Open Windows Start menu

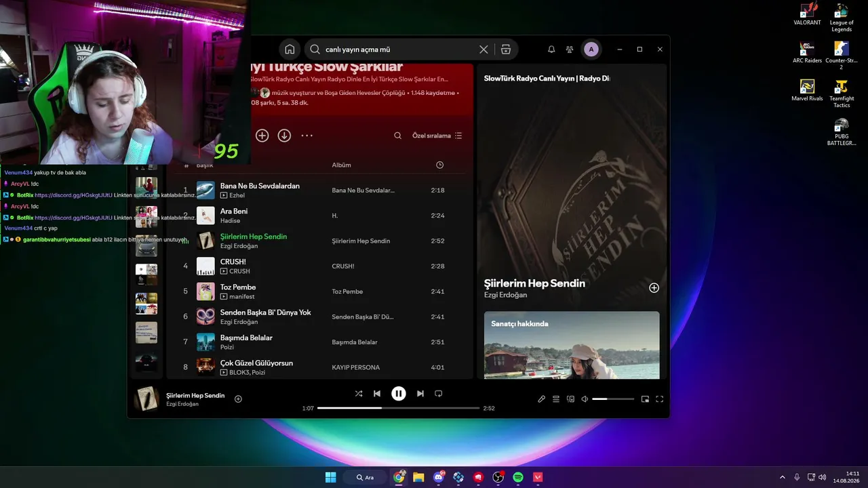click(x=330, y=477)
